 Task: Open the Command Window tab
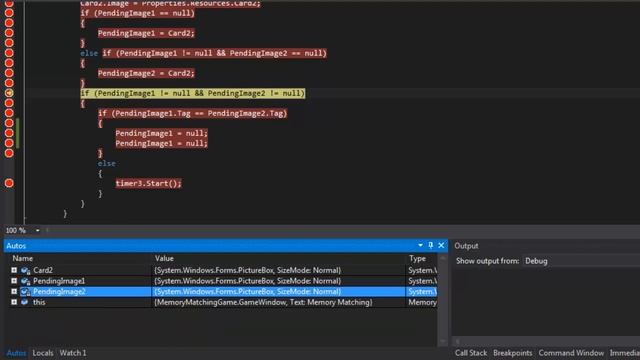[x=571, y=353]
